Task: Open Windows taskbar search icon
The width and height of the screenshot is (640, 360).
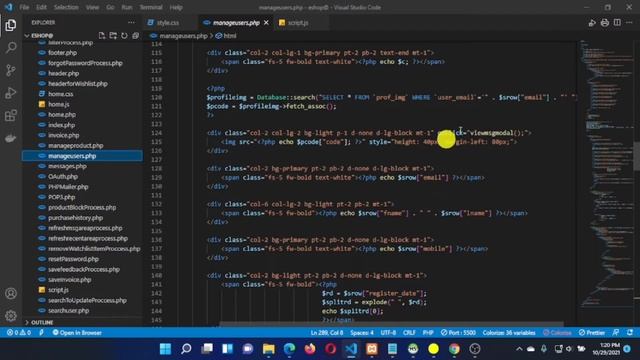Action: click(186, 349)
